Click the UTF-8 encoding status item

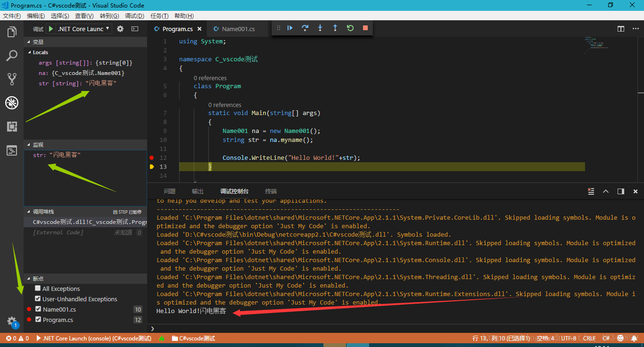568,339
